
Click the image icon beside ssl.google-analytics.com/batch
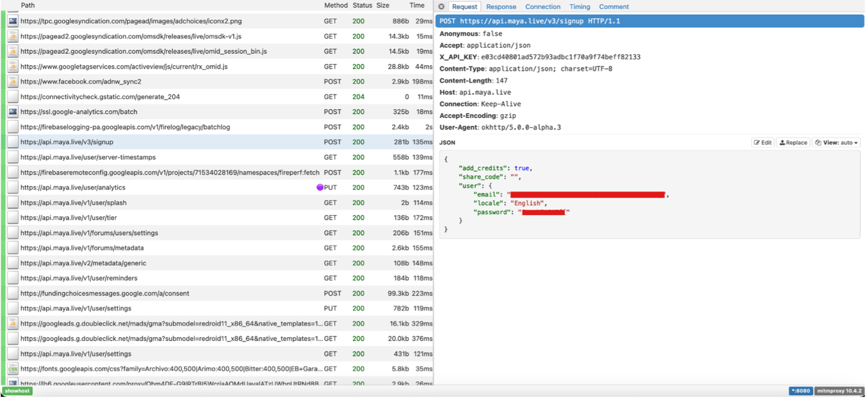click(x=13, y=112)
